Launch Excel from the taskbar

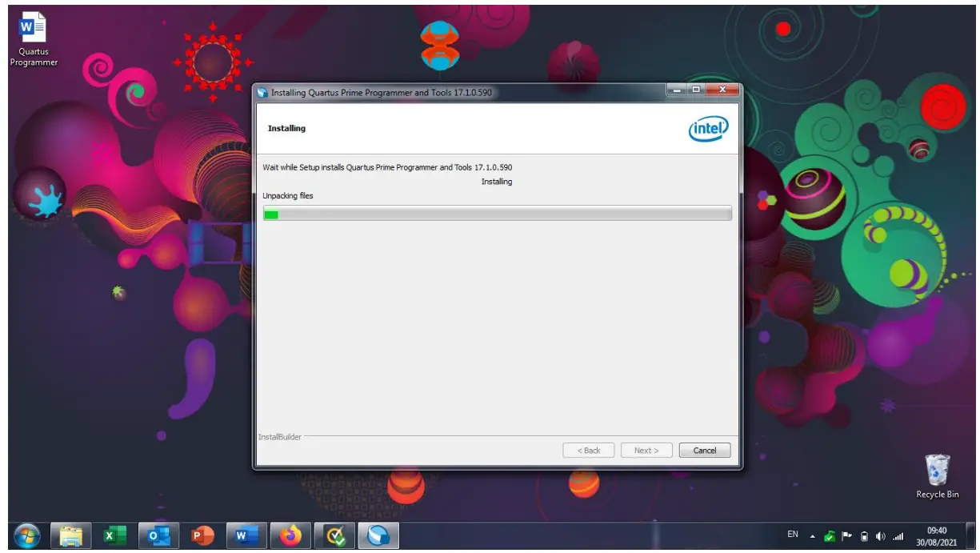click(x=114, y=535)
